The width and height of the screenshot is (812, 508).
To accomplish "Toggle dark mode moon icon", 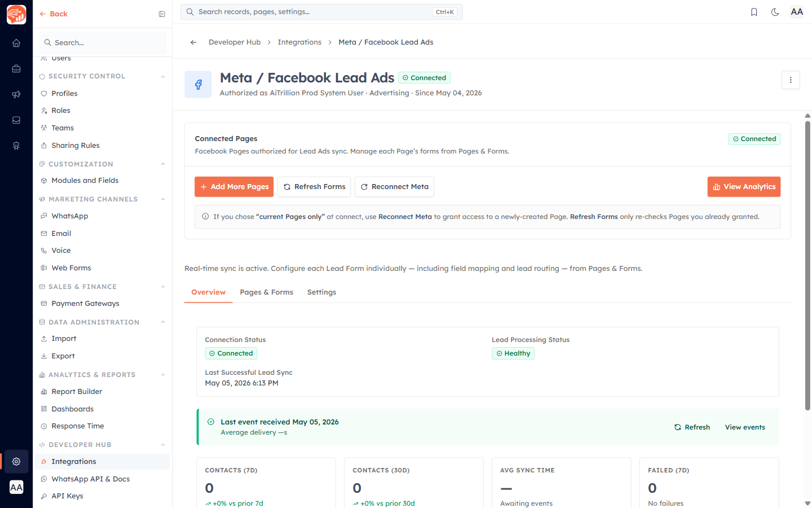I will 775,12.
